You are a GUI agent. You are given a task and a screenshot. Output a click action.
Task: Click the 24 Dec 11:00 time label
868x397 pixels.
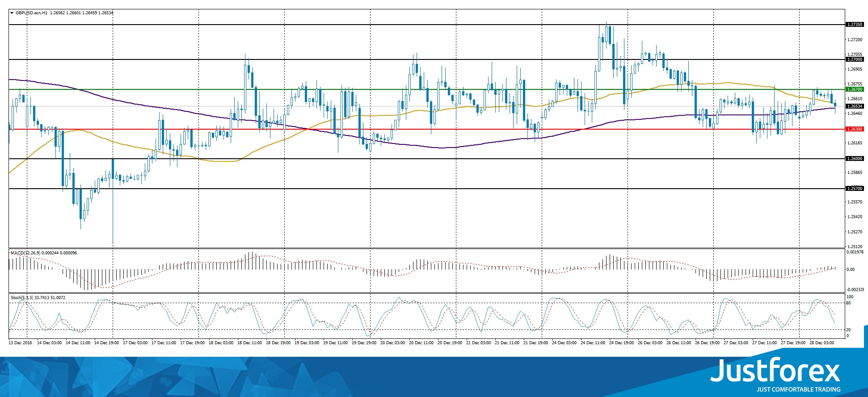pyautogui.click(x=593, y=343)
